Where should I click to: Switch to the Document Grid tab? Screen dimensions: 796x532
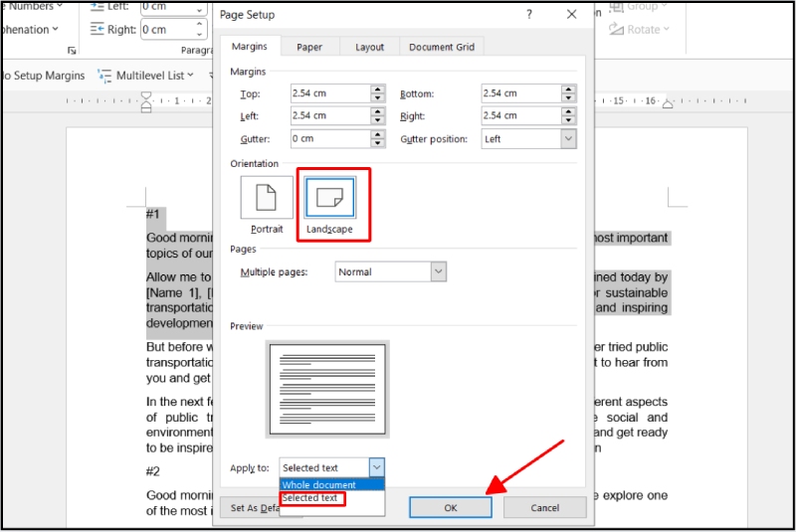point(442,47)
